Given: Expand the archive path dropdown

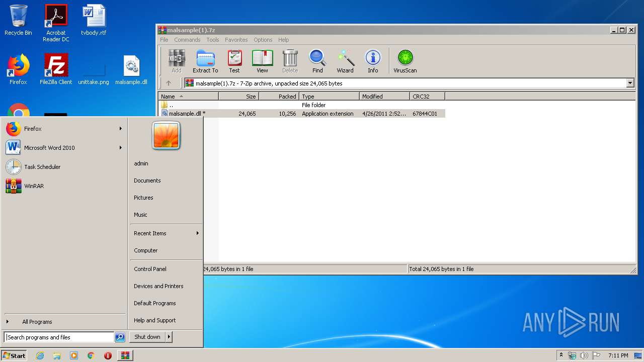Looking at the screenshot, I should click(630, 83).
